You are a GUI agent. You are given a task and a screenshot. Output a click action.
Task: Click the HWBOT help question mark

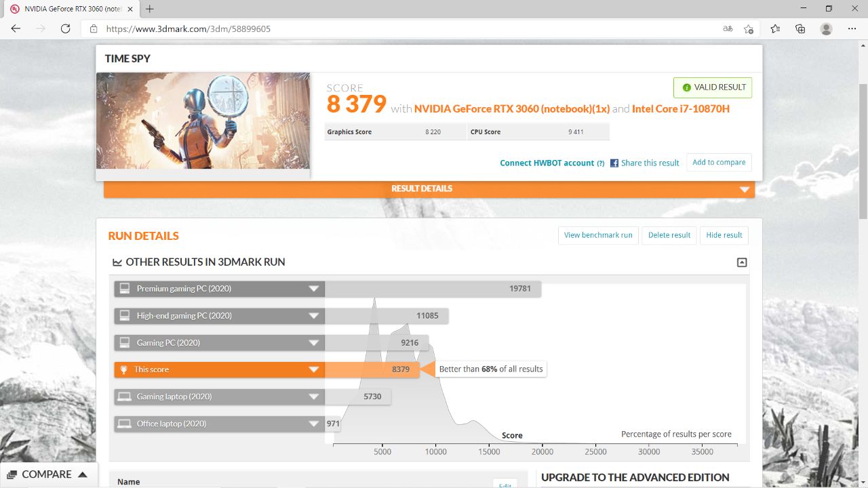coord(600,163)
